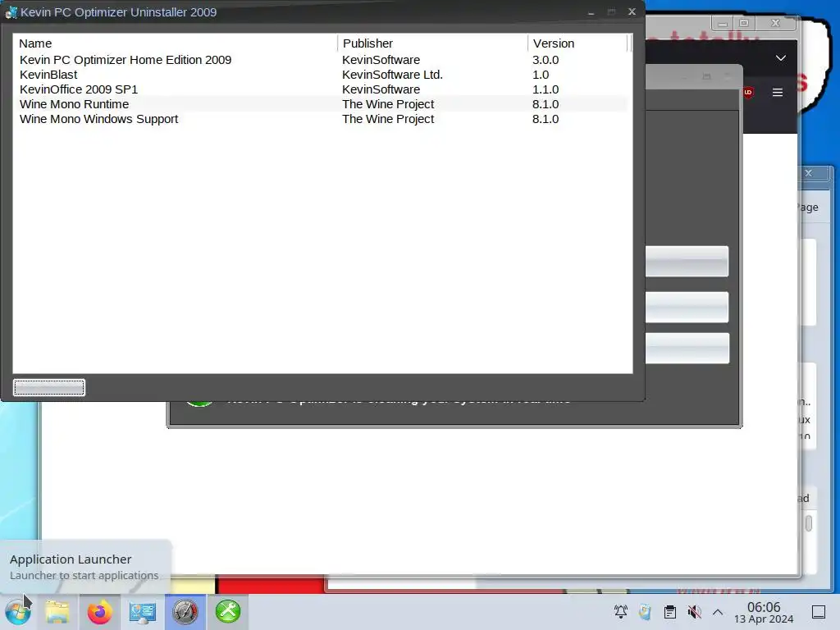Click the middle blank button in the optimizer window
This screenshot has height=630, width=840.
687,308
